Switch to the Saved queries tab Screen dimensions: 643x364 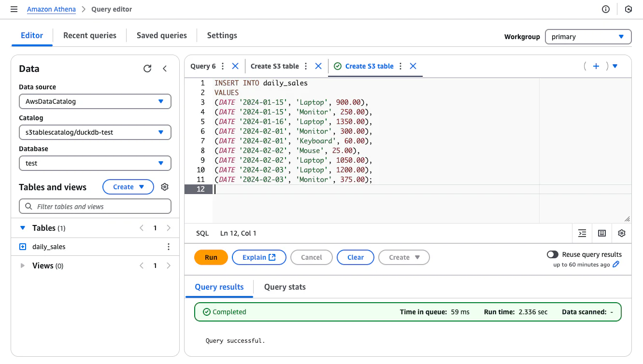click(162, 35)
